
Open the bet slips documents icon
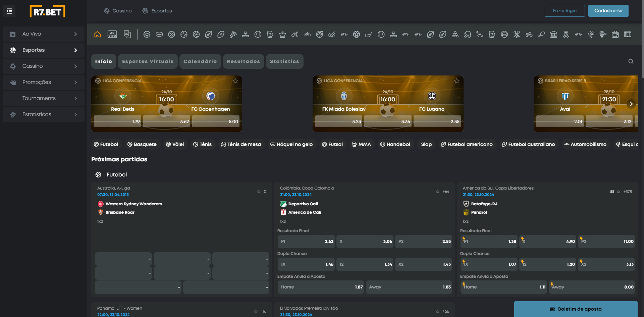point(127,34)
